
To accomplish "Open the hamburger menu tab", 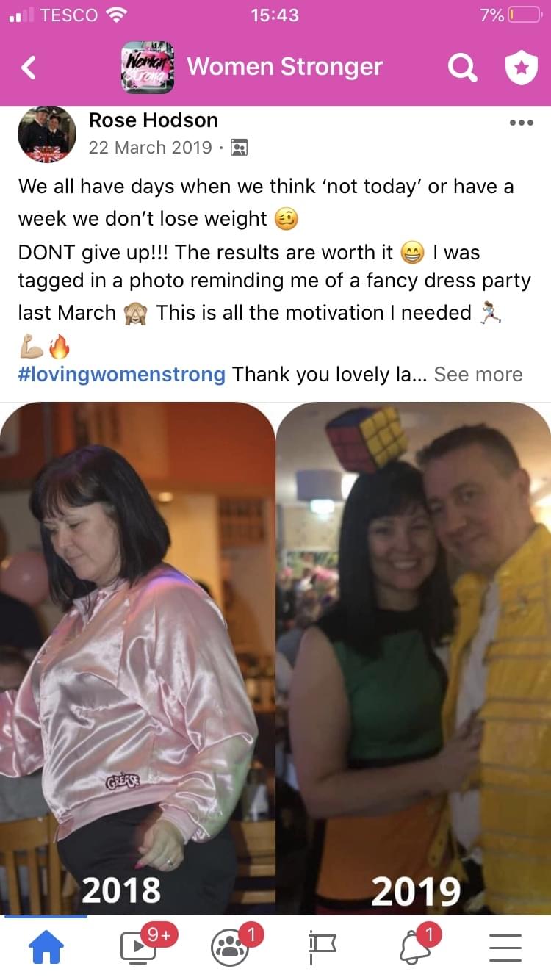I will 505,948.
